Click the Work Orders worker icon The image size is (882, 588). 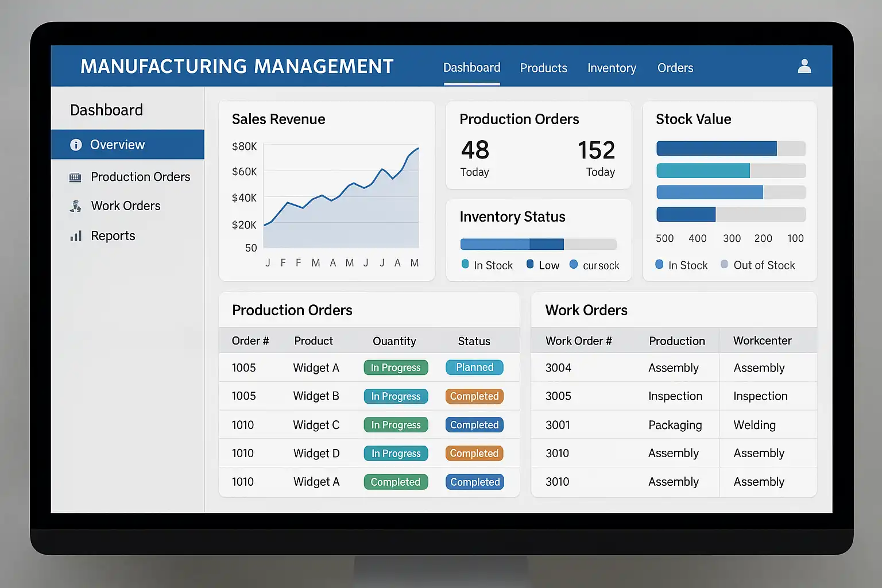[75, 206]
